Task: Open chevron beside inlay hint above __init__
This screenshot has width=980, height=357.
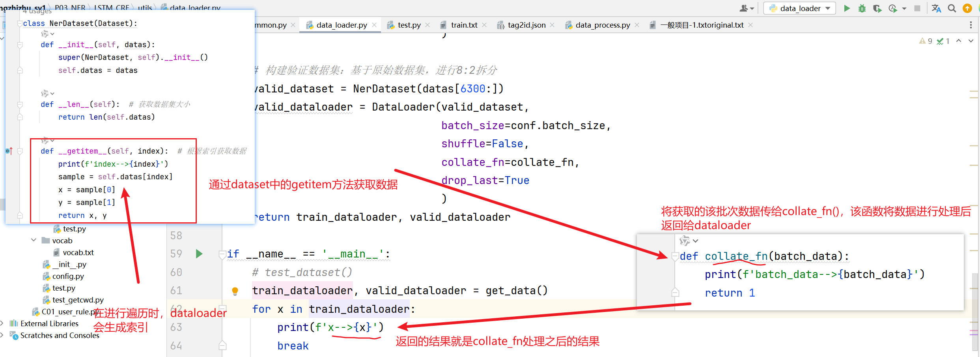Action: 52,34
